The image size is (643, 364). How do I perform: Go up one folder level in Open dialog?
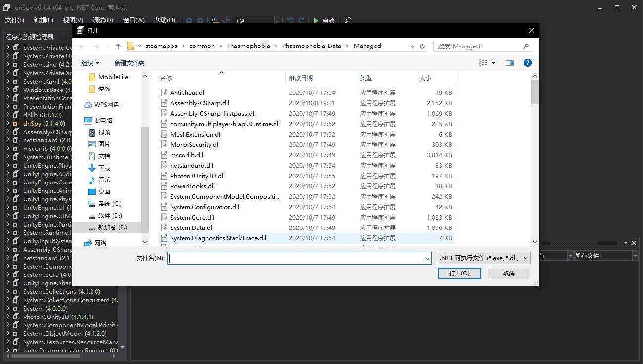[x=118, y=46]
